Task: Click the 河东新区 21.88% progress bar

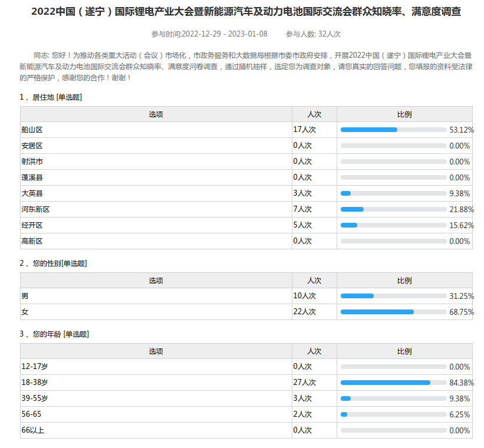Action: point(393,209)
